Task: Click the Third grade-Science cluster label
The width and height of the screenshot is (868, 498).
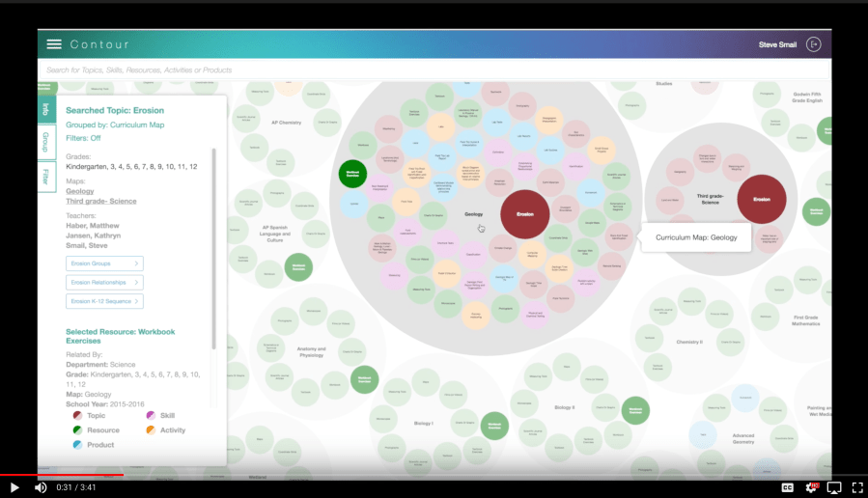Action: (x=711, y=199)
